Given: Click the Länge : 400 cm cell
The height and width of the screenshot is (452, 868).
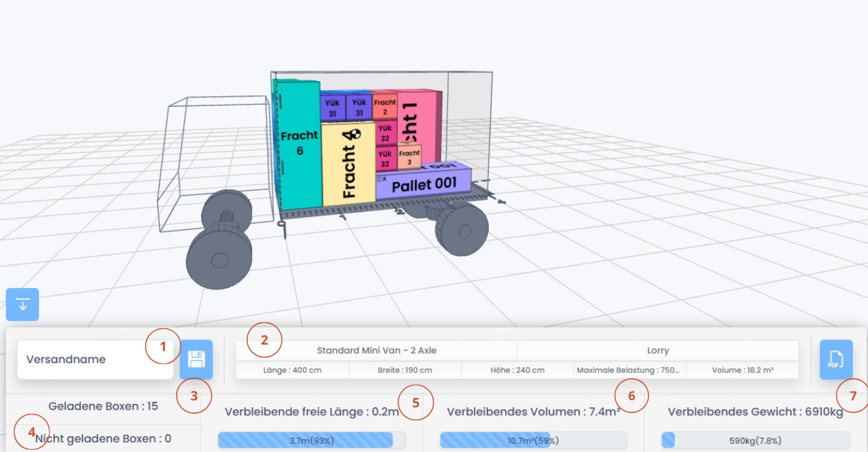Looking at the screenshot, I should tap(292, 370).
